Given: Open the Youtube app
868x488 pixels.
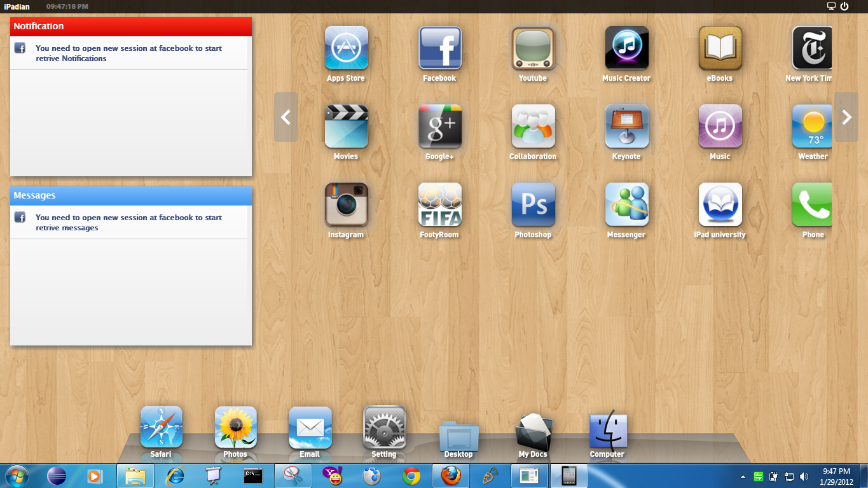Looking at the screenshot, I should click(534, 48).
